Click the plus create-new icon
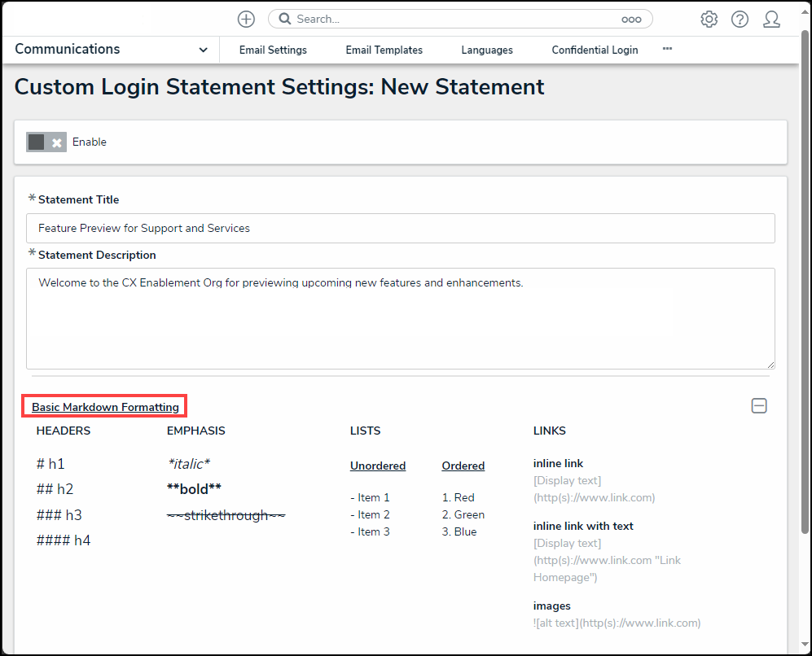This screenshot has width=812, height=656. (x=246, y=19)
